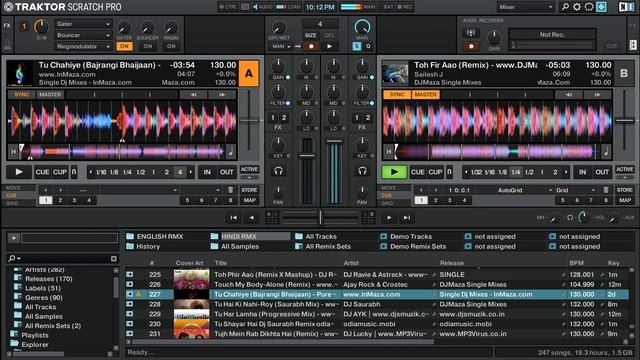Click skip-to-end button right of crossfader

(x=407, y=218)
